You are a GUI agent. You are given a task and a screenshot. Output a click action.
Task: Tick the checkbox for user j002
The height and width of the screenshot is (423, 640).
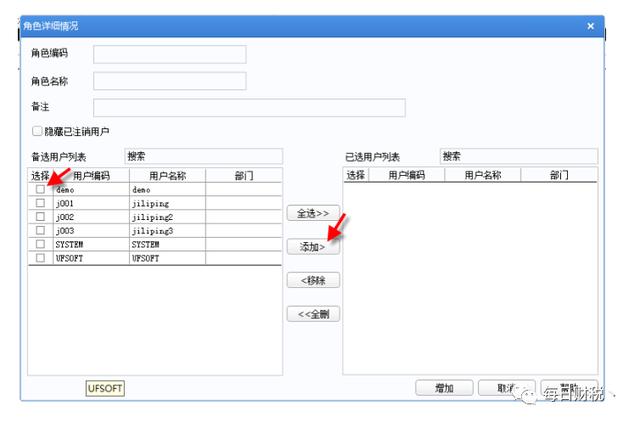[41, 217]
